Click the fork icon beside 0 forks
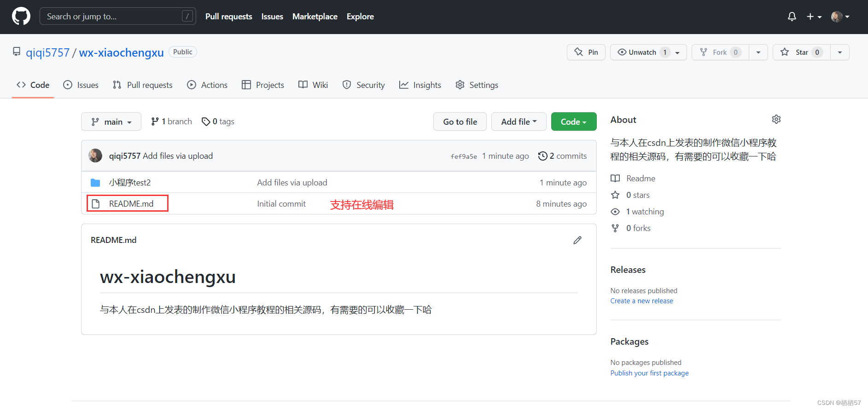The width and height of the screenshot is (868, 410). (615, 228)
